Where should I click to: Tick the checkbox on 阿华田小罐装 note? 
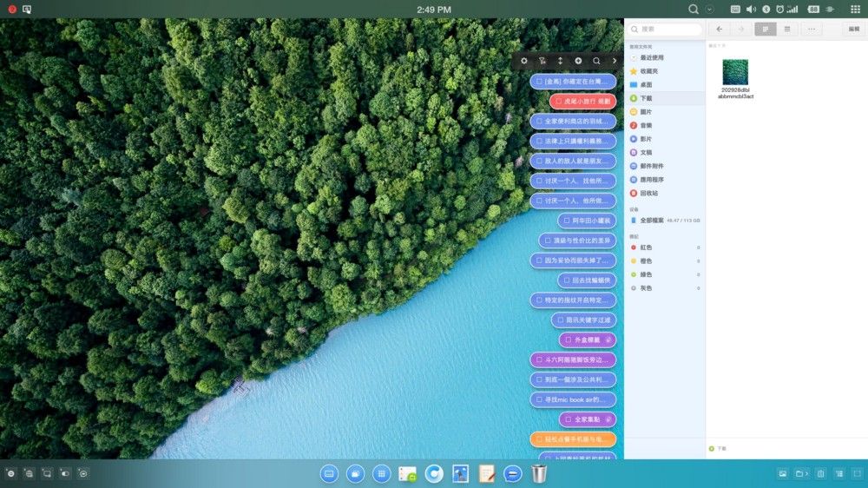[566, 221]
